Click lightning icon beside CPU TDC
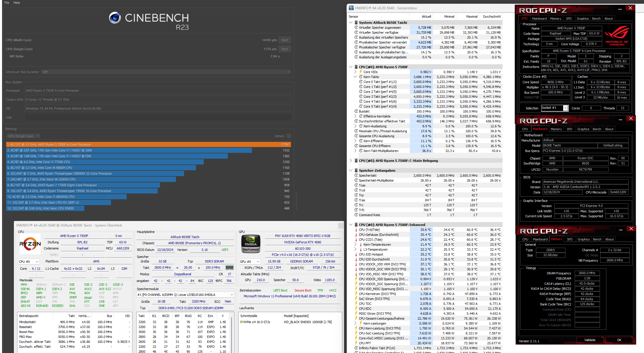Viewport: 644px width, 353px height. pyautogui.click(x=356, y=303)
